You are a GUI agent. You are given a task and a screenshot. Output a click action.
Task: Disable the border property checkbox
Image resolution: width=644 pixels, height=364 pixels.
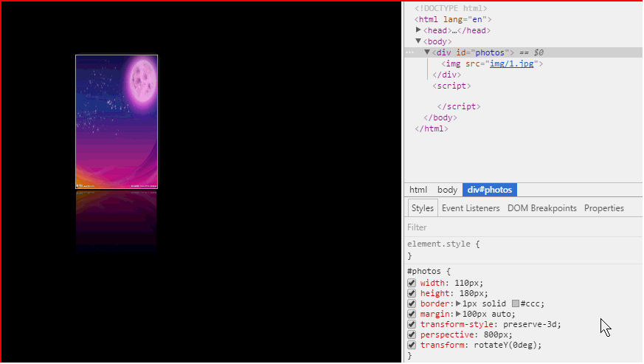point(412,303)
